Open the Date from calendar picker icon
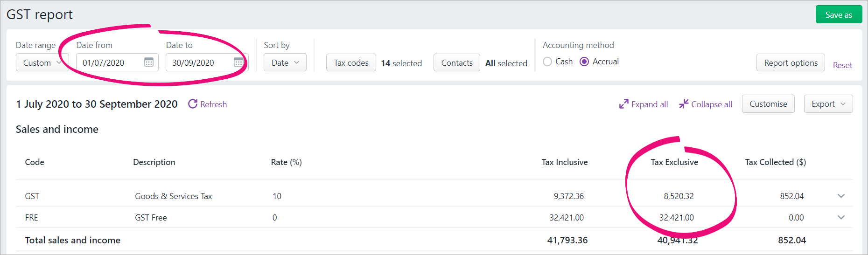 (x=149, y=62)
